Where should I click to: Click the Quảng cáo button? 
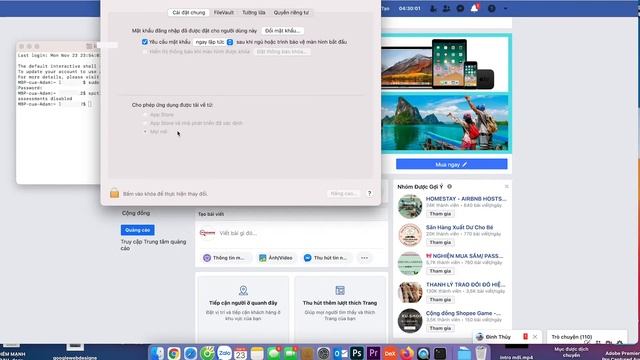[x=138, y=230]
